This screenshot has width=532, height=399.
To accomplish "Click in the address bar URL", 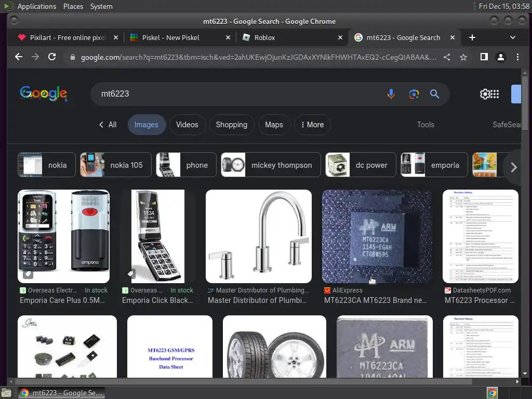I will tap(259, 57).
